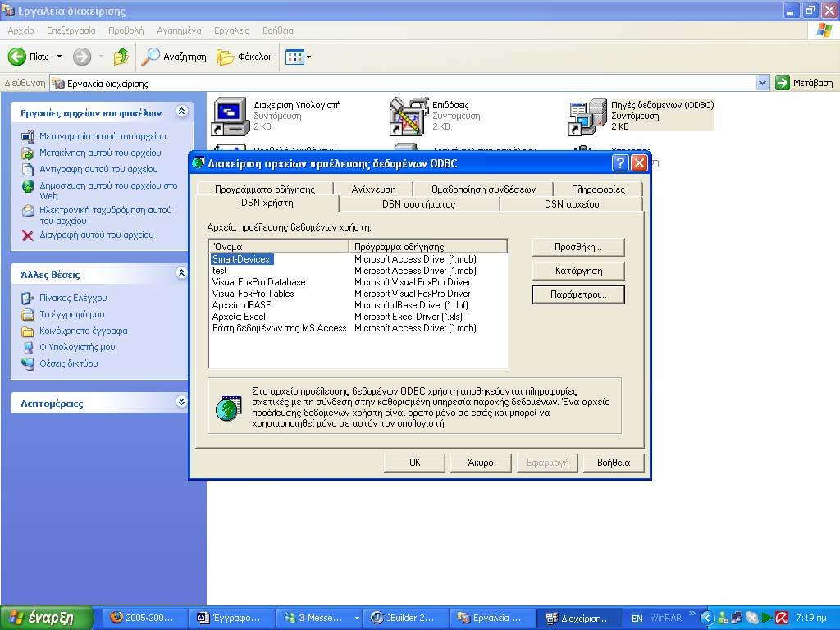
Task: Click Διαγραφή αυτού του αρχείου link
Action: click(x=97, y=235)
